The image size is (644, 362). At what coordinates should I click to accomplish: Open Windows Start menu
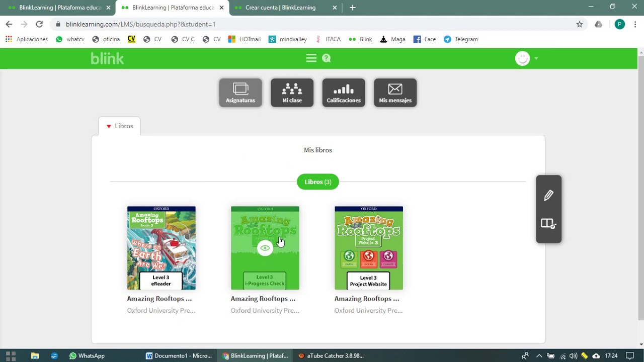click(11, 355)
